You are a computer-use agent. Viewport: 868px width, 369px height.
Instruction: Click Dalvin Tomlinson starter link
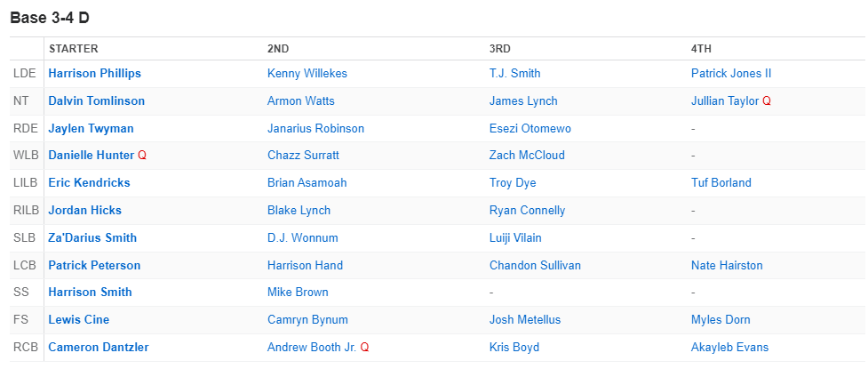tap(96, 100)
